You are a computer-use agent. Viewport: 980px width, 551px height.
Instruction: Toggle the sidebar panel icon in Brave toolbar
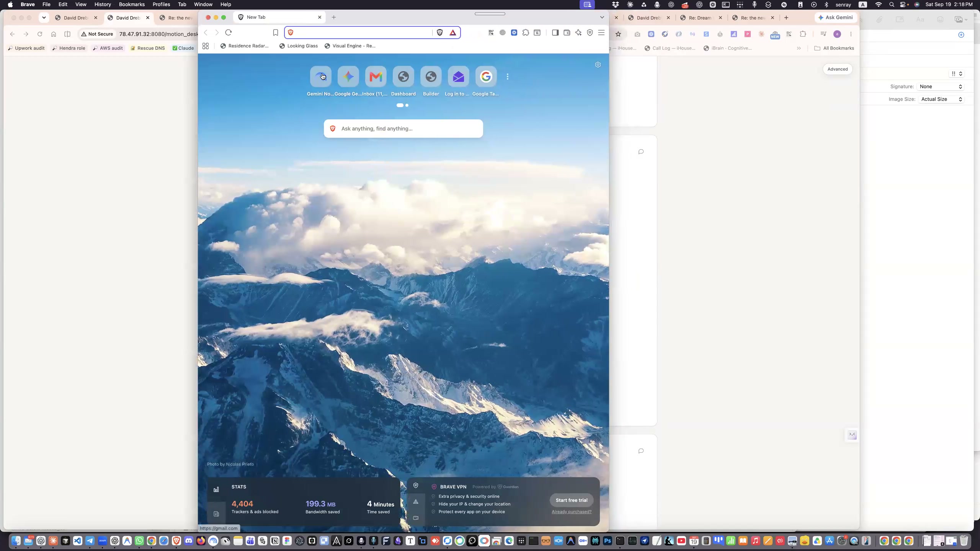pyautogui.click(x=555, y=33)
